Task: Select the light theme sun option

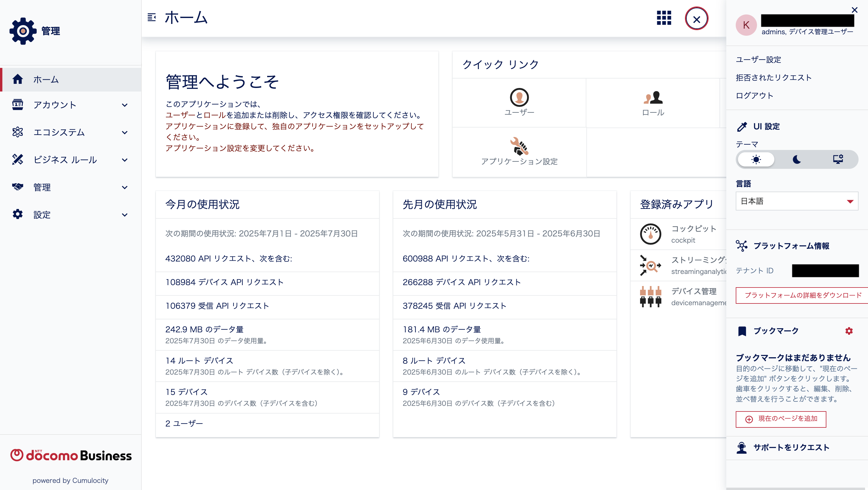Action: [x=756, y=159]
